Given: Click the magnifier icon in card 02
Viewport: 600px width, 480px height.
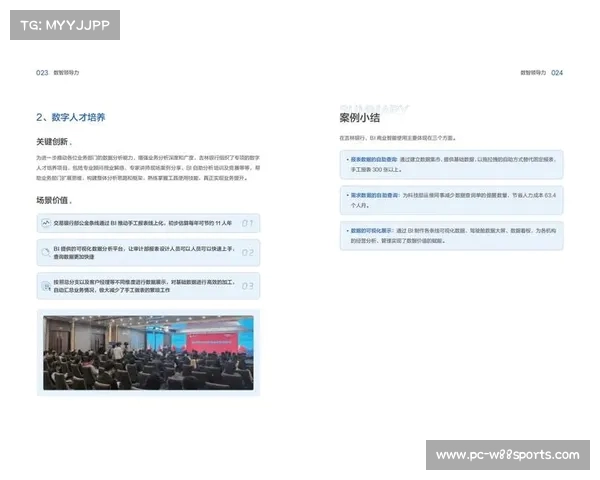Looking at the screenshot, I should (x=46, y=252).
